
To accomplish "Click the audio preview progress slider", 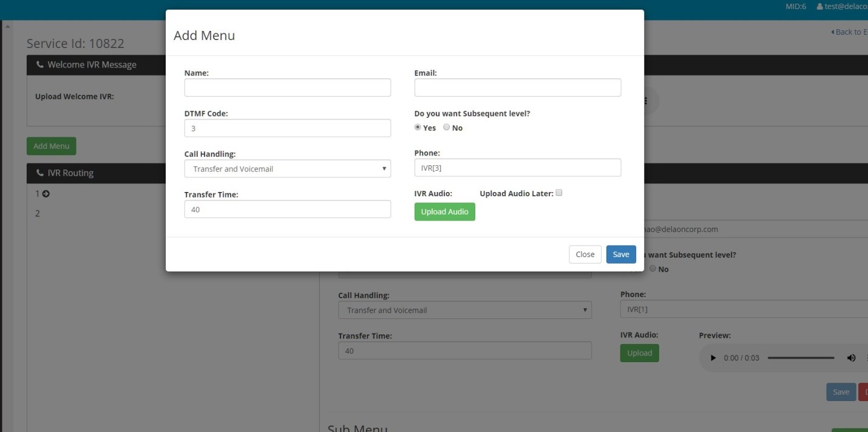I will click(801, 358).
